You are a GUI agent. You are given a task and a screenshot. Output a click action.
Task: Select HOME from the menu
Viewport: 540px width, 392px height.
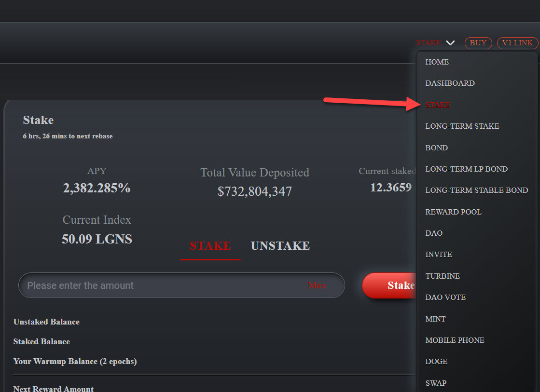tap(437, 62)
